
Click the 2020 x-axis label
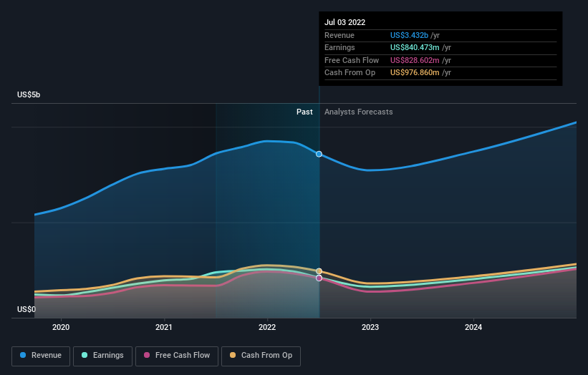pos(61,327)
